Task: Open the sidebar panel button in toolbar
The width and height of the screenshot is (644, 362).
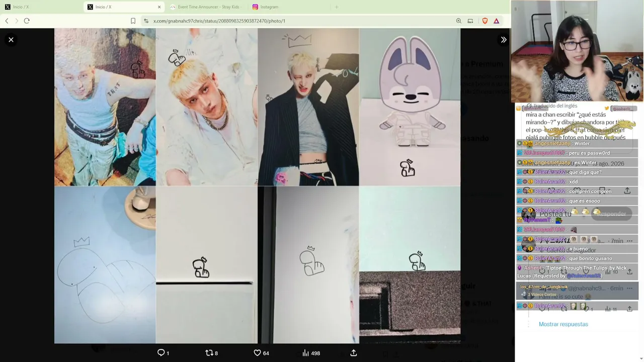Action: tap(470, 21)
